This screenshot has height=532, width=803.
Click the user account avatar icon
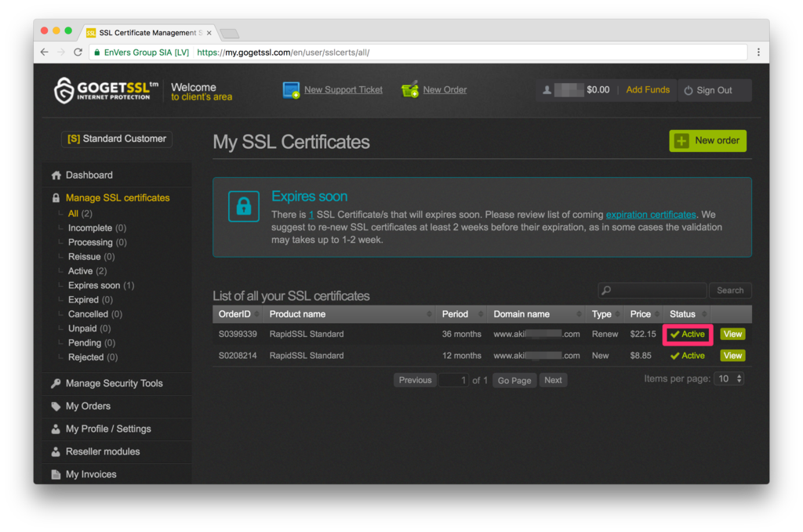click(547, 90)
